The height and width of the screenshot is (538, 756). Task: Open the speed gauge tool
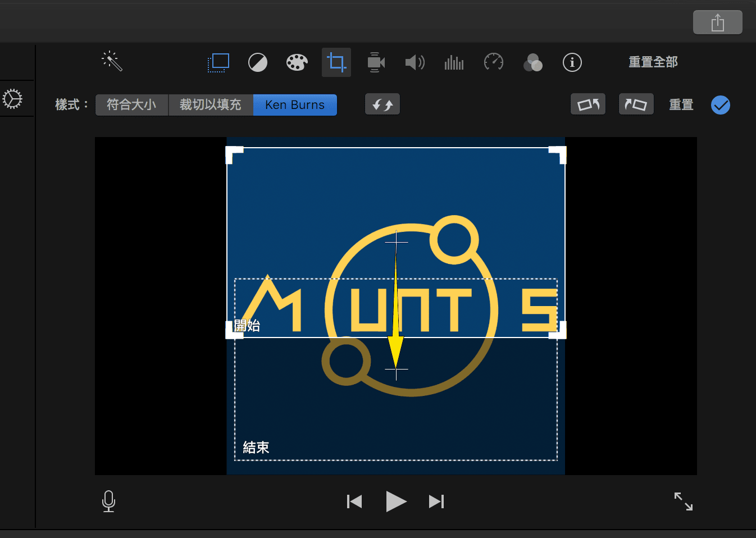[x=494, y=62]
